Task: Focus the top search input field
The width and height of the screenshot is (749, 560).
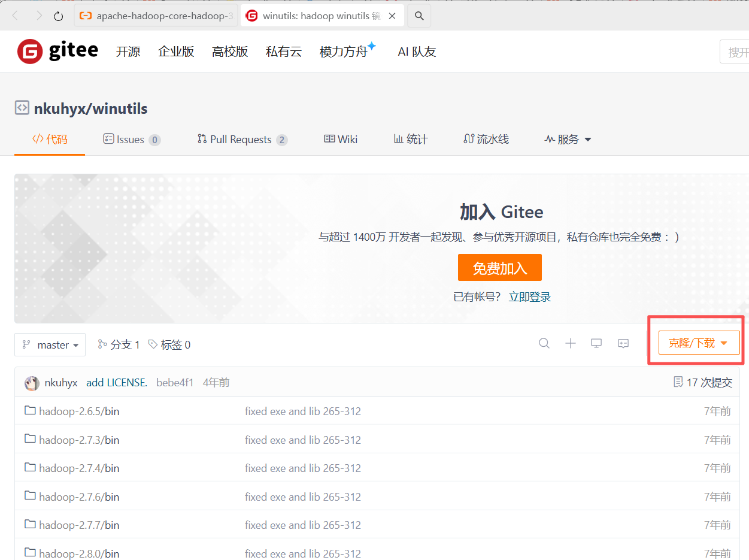Action: (x=735, y=52)
